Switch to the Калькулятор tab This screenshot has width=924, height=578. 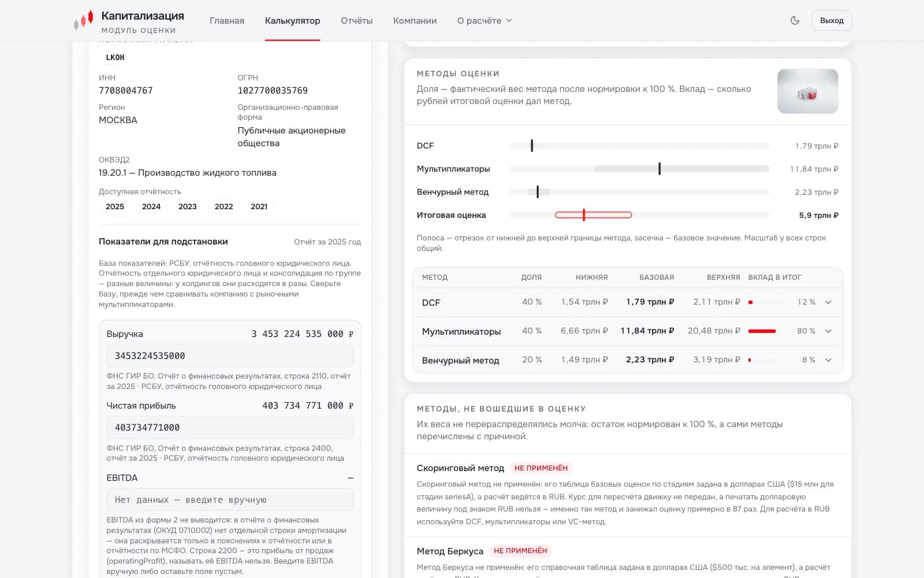coord(292,21)
